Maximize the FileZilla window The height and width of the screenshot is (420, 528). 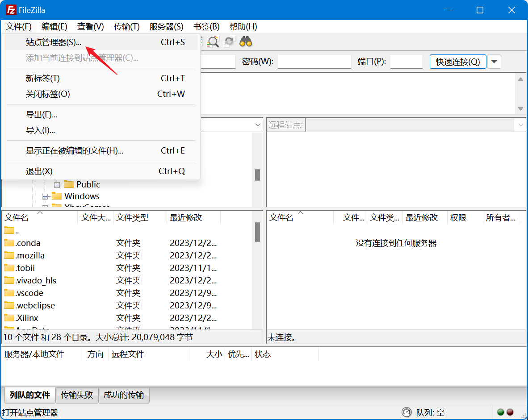point(480,10)
